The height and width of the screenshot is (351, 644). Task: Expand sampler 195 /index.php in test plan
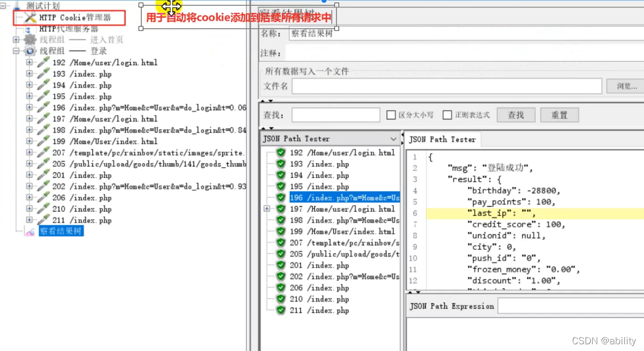click(x=30, y=96)
